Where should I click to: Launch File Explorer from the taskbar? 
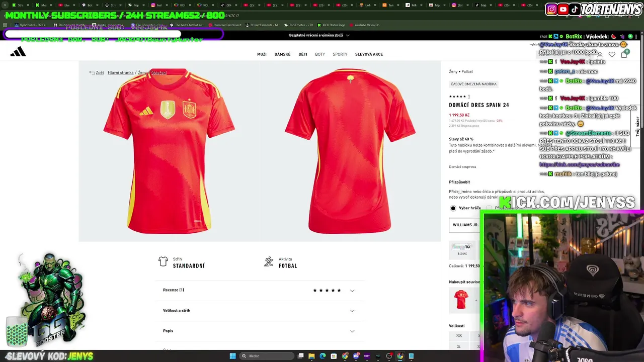coord(311,356)
